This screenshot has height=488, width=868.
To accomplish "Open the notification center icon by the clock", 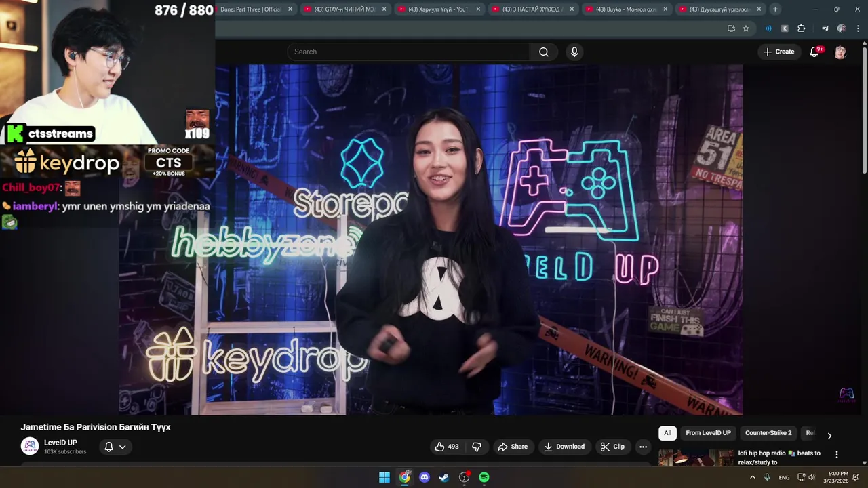I will click(x=856, y=477).
